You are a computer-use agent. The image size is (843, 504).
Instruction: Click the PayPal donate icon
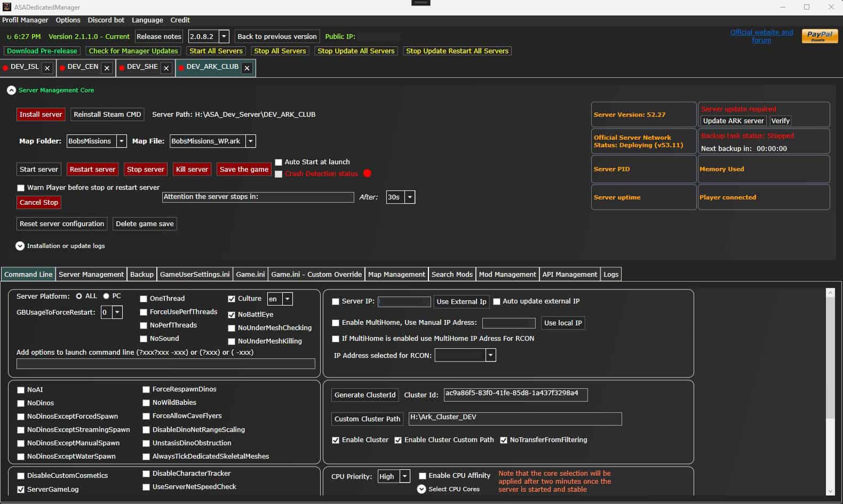[819, 36]
